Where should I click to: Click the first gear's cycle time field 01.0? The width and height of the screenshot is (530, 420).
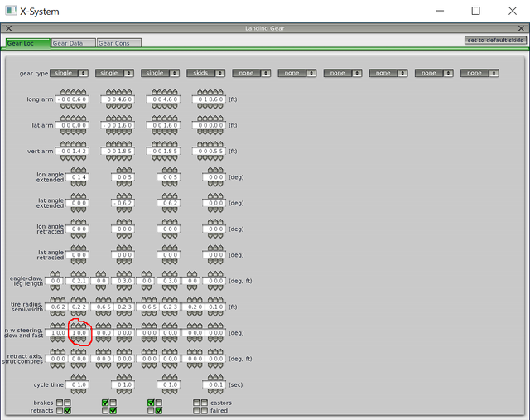click(78, 385)
